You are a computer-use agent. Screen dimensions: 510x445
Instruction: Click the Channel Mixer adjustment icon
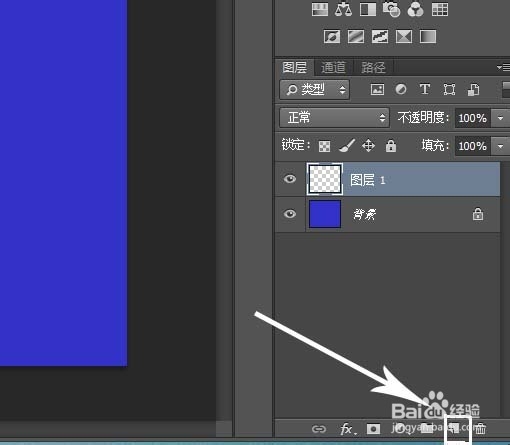coord(415,9)
